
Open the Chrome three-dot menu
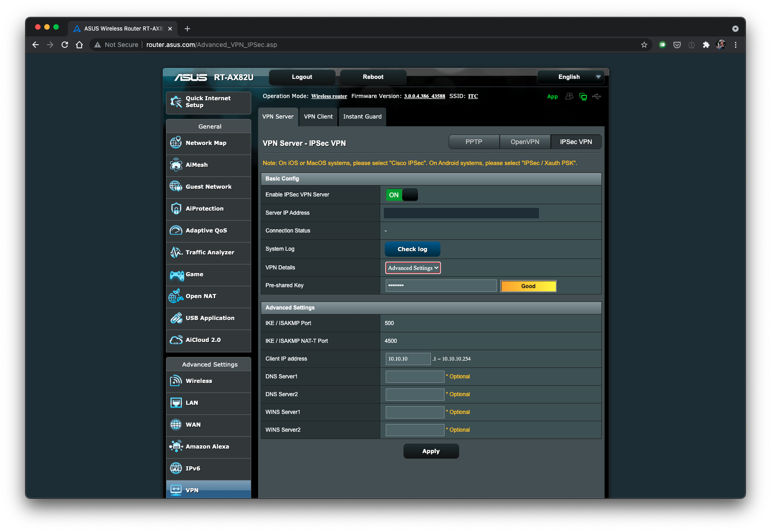point(735,45)
